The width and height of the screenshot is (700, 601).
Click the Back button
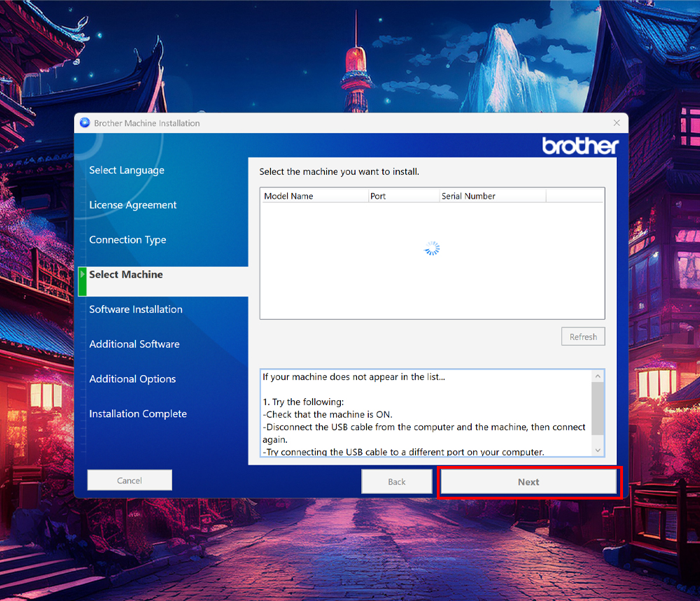coord(396,482)
